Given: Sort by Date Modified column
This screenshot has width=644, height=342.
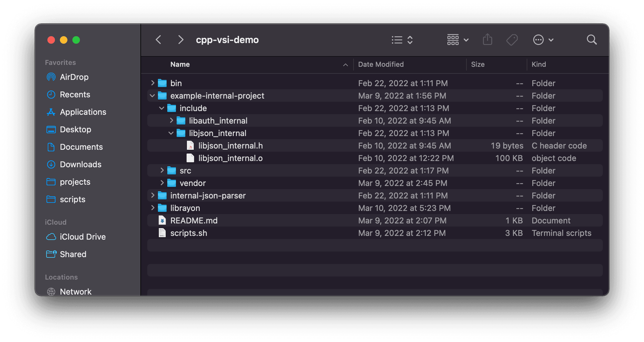Looking at the screenshot, I should click(381, 64).
